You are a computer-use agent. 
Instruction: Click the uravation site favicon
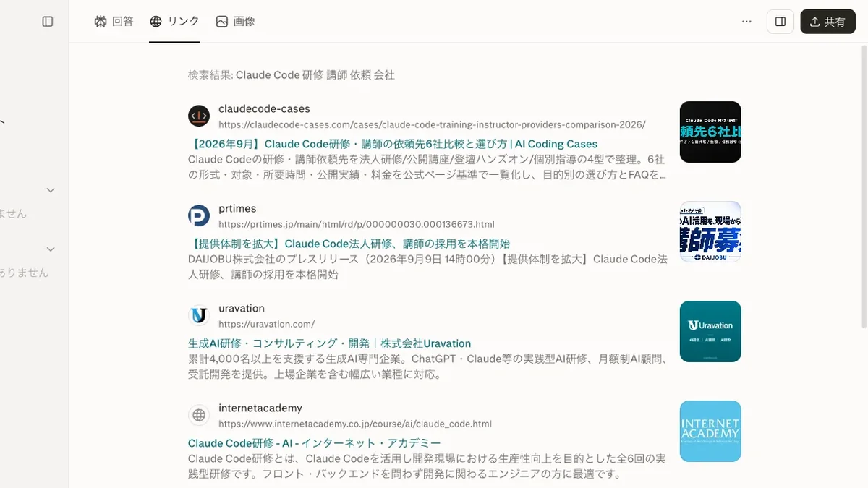pyautogui.click(x=199, y=315)
